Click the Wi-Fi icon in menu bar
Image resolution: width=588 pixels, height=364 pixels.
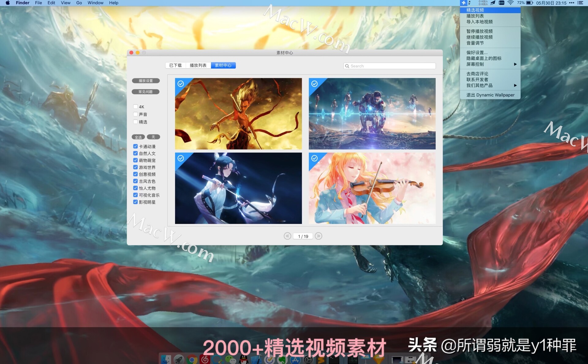pyautogui.click(x=510, y=3)
